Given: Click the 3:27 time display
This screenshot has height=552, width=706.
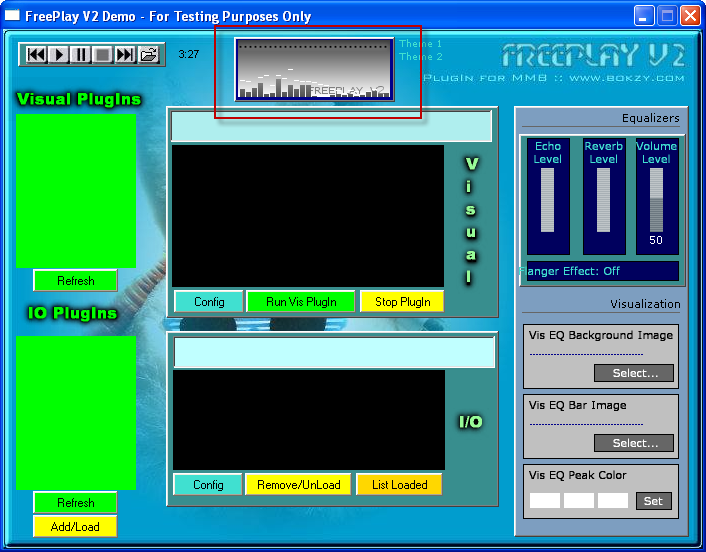Looking at the screenshot, I should [189, 54].
